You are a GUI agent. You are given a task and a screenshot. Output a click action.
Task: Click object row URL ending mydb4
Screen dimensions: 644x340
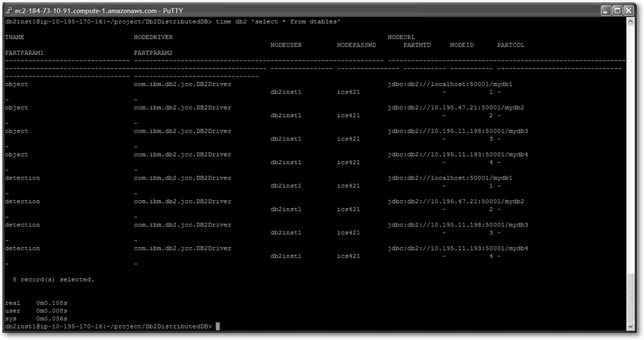458,154
